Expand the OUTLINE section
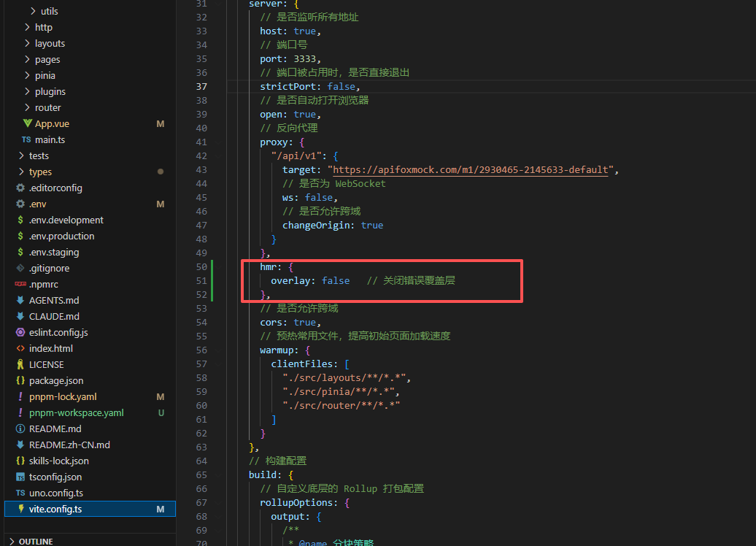 (12, 541)
